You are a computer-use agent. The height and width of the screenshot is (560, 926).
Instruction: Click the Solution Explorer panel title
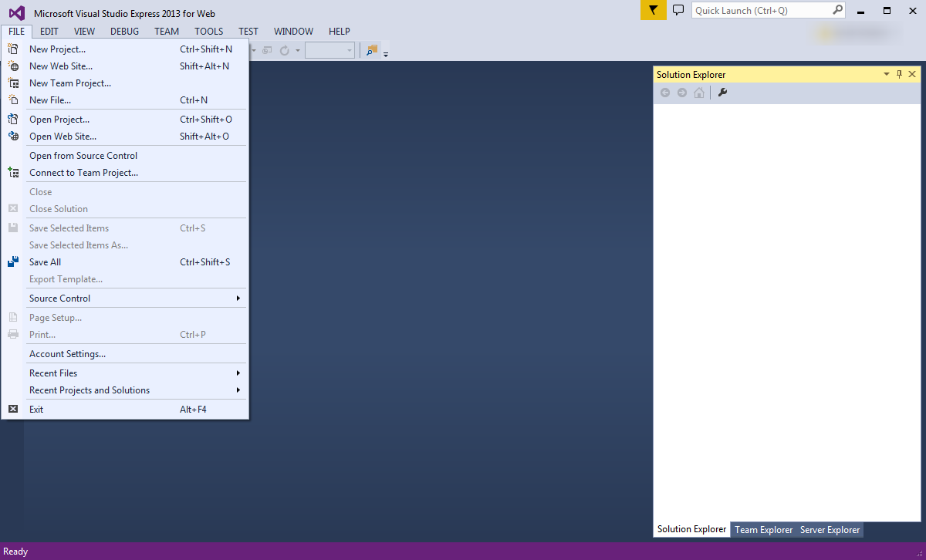pyautogui.click(x=691, y=75)
